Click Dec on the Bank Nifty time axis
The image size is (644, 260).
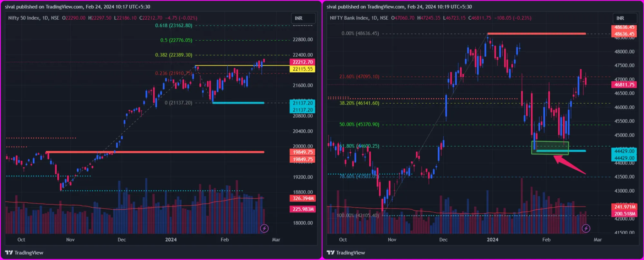[443, 240]
